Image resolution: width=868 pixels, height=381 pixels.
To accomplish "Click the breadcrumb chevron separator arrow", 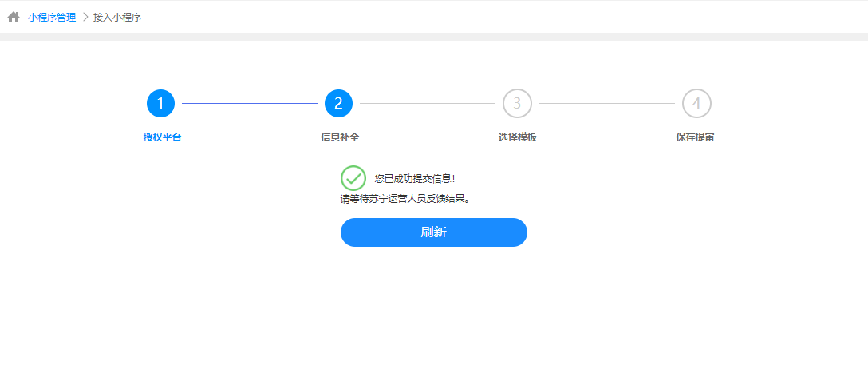I will point(85,17).
